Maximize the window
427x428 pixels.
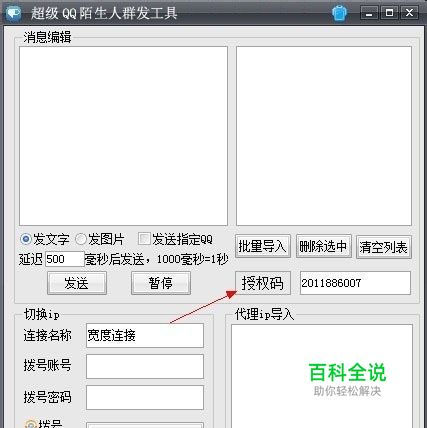point(389,13)
